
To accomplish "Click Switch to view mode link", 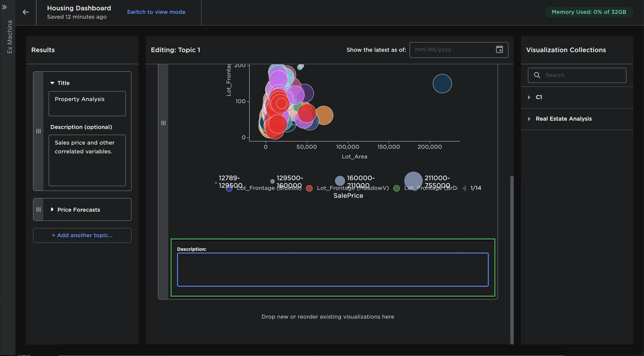I will pos(156,12).
